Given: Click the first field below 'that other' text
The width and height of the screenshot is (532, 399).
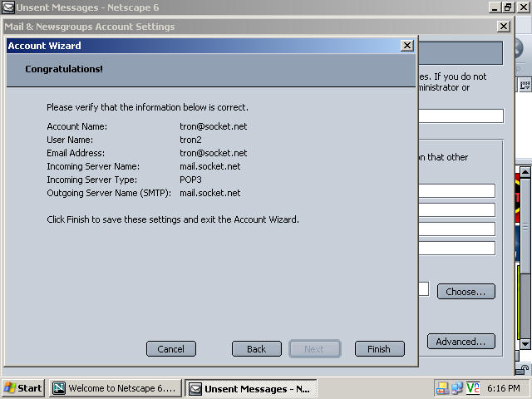Looking at the screenshot, I should 457,190.
